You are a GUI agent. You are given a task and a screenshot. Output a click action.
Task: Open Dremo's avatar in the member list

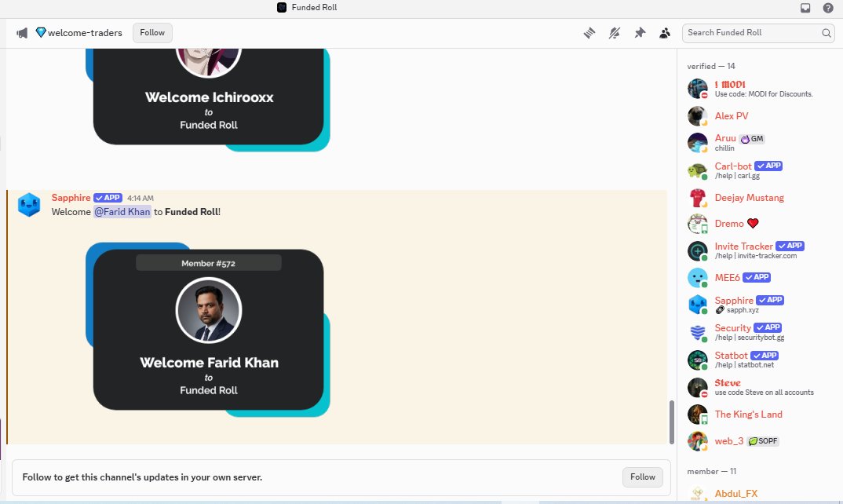click(697, 223)
